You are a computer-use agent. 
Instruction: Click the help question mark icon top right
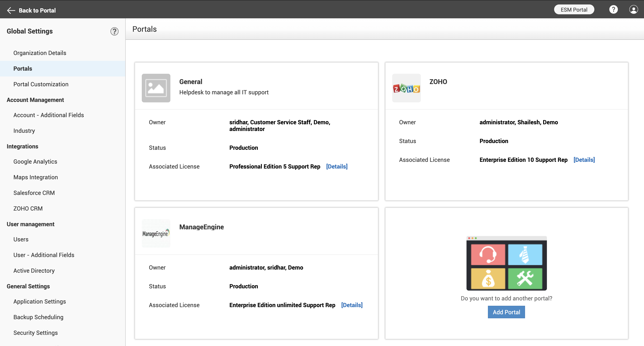point(614,9)
